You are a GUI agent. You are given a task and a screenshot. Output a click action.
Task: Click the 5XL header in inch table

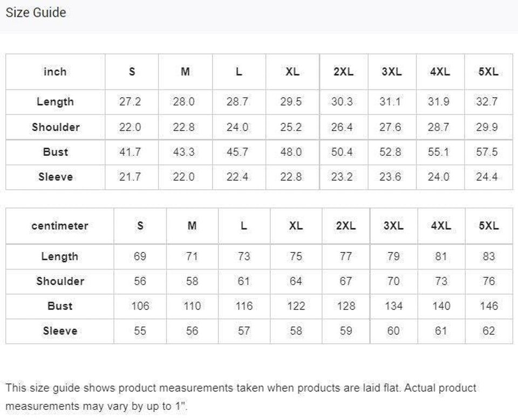(x=488, y=72)
